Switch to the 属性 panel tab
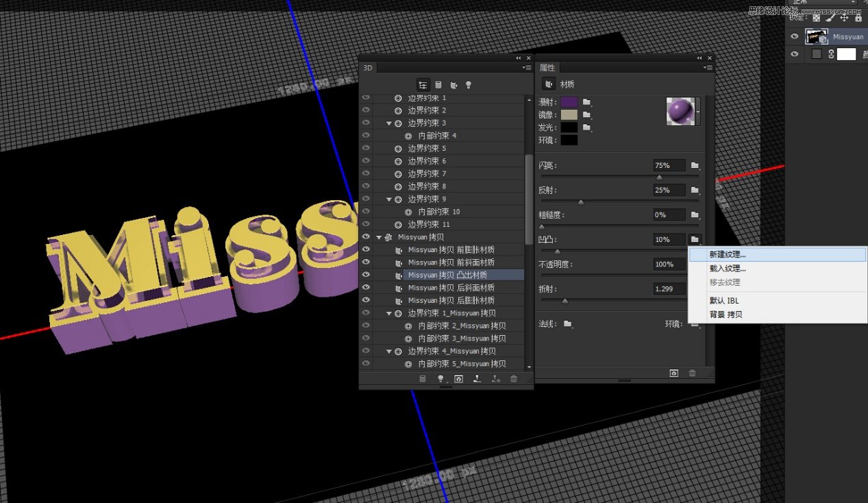The image size is (868, 503). [548, 67]
